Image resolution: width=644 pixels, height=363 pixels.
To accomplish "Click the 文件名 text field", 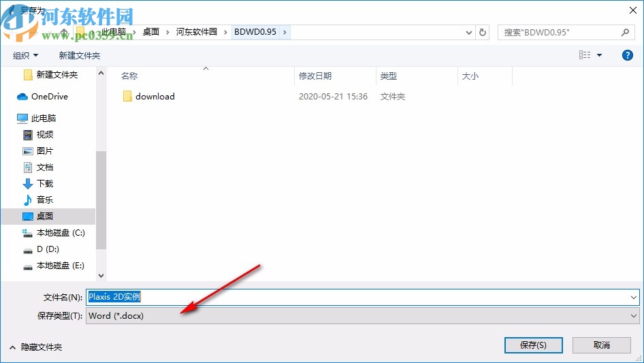I will tap(362, 297).
